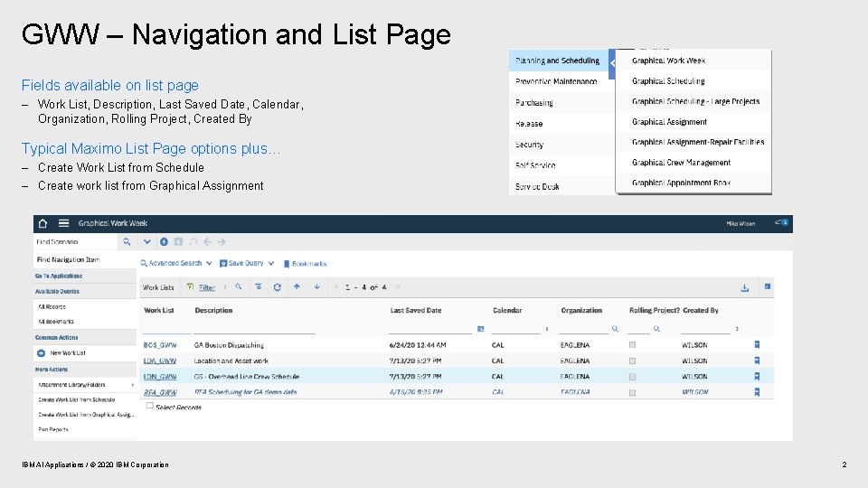Image resolution: width=868 pixels, height=488 pixels.
Task: Toggle Rolling Project checkbox for LOA_GWW
Action: [x=632, y=361]
